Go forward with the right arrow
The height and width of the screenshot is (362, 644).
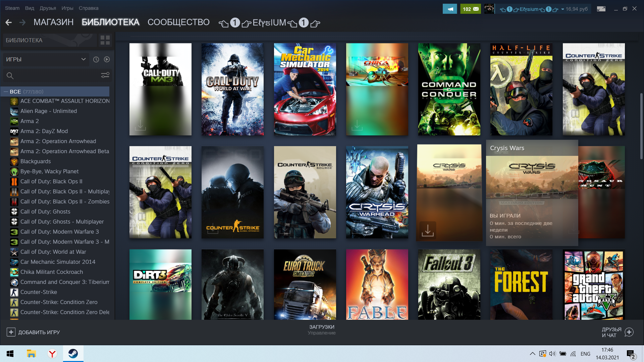(x=22, y=22)
